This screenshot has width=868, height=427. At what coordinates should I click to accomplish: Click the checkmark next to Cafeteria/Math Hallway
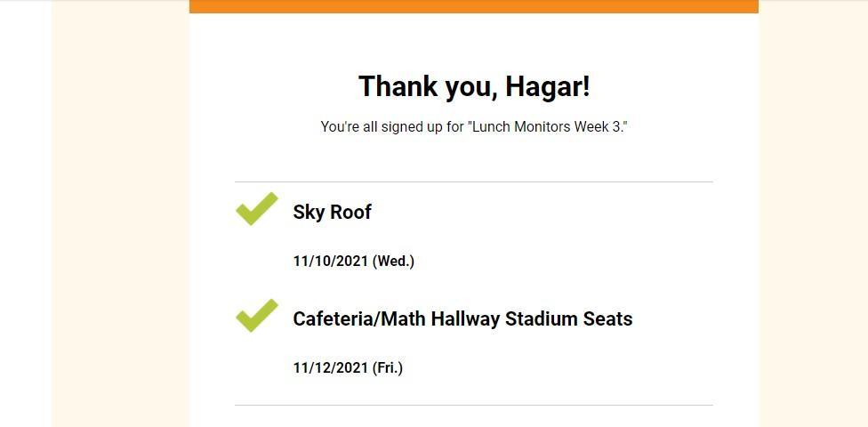pos(257,316)
